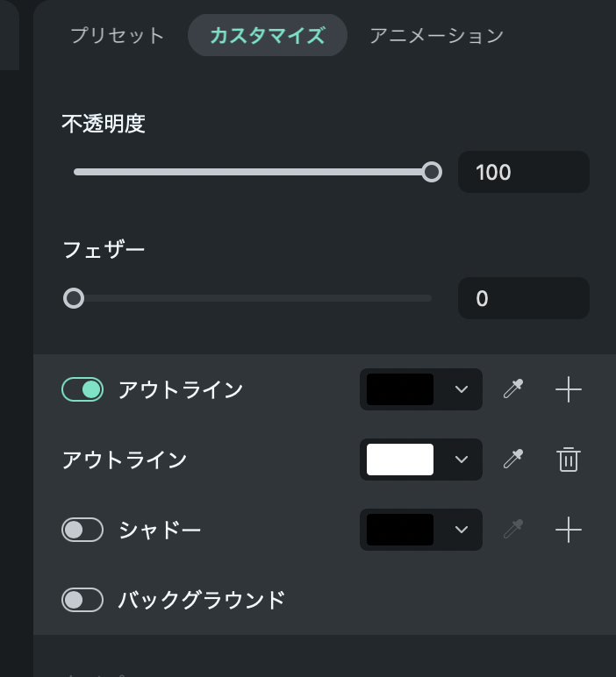Screen dimensions: 616x677
Task: Enable the バックグラウンド toggle
Action: tap(82, 600)
